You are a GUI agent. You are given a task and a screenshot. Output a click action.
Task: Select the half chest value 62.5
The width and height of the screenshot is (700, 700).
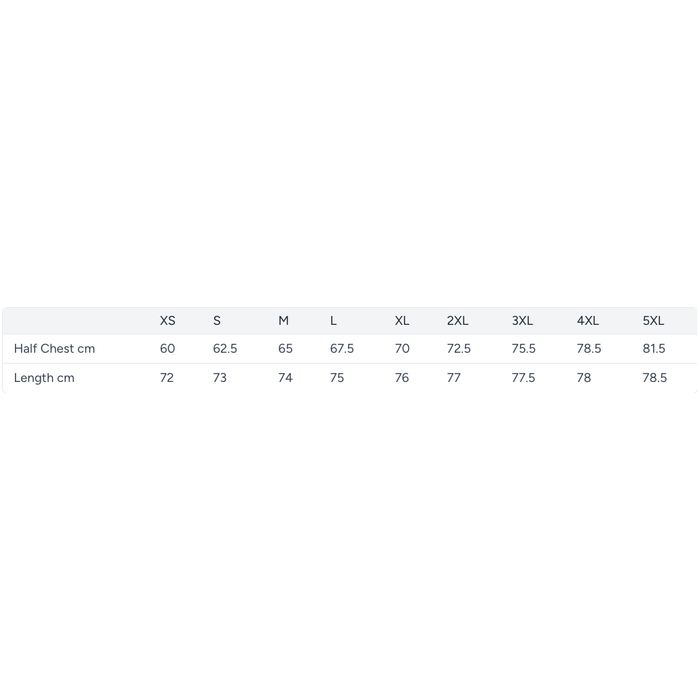225,349
